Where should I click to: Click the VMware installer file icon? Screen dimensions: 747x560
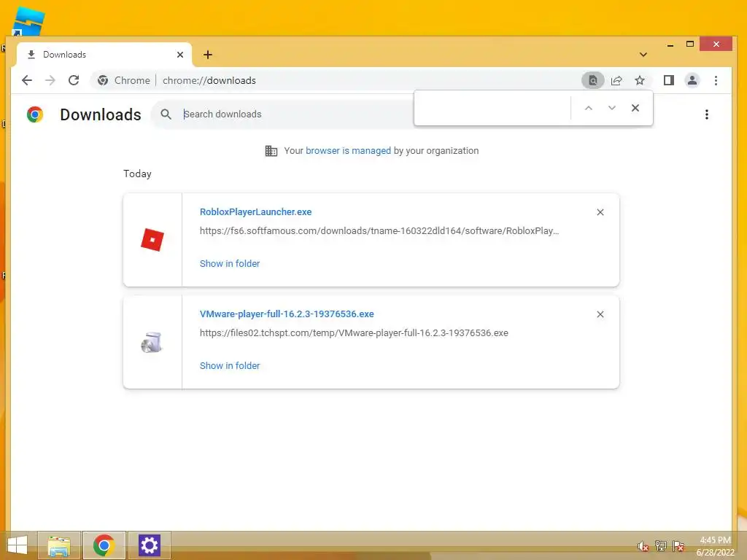pos(152,342)
